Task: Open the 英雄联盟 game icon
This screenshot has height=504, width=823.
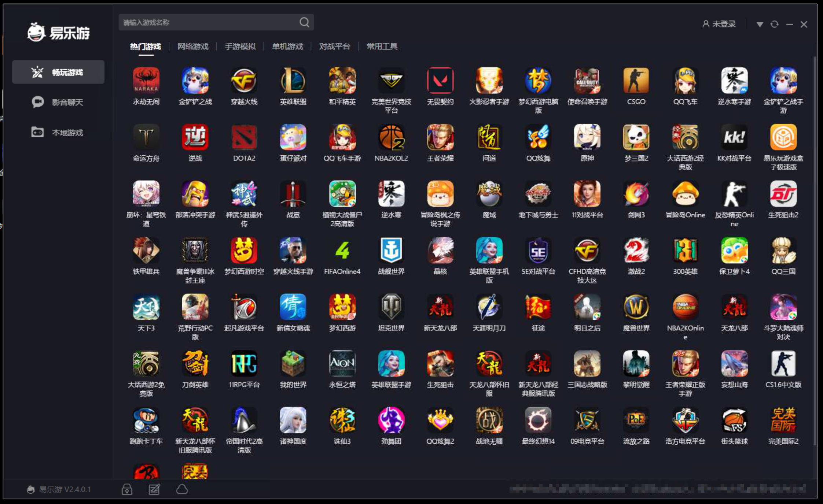Action: pyautogui.click(x=293, y=80)
